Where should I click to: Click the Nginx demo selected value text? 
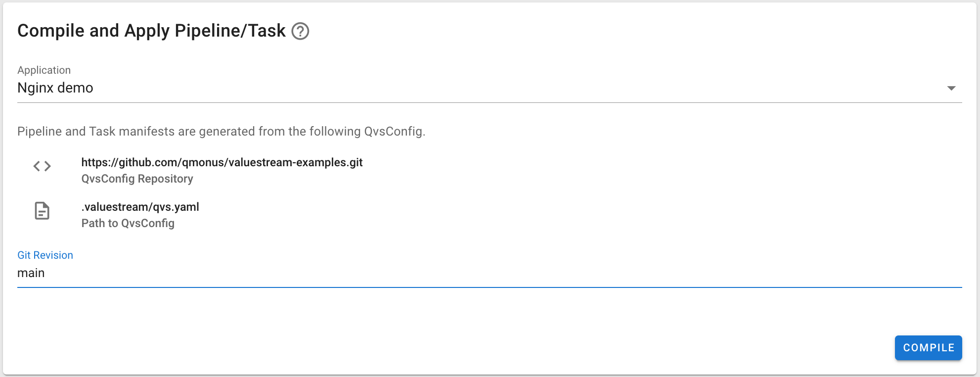pyautogui.click(x=55, y=88)
